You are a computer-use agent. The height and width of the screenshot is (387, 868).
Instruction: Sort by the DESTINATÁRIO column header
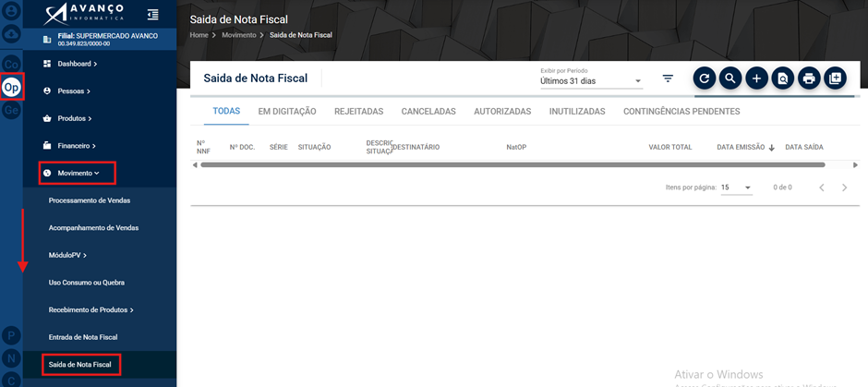tap(416, 147)
